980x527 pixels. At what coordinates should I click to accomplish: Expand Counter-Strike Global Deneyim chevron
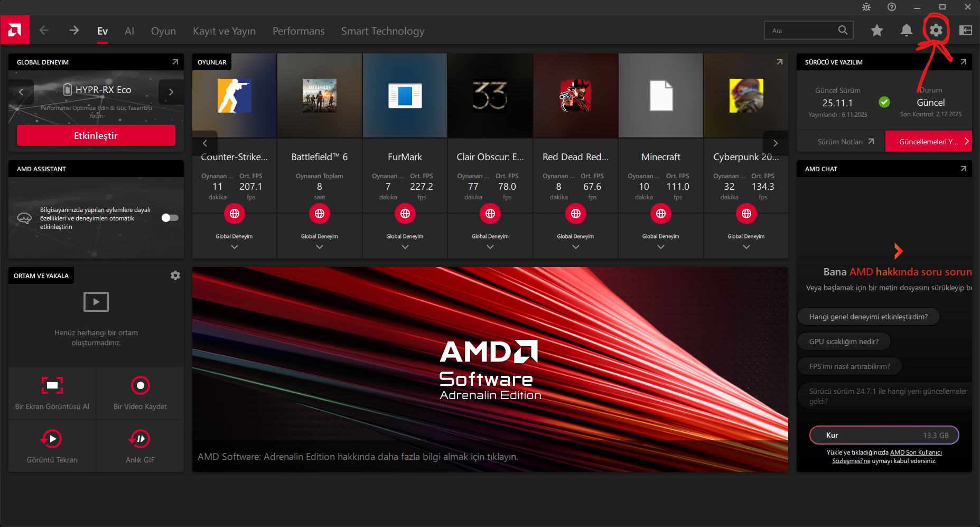(235, 247)
